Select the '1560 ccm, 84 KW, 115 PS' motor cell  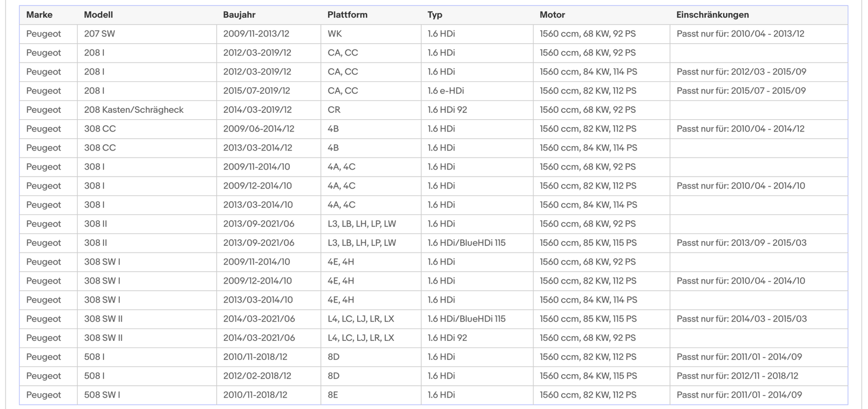click(588, 376)
